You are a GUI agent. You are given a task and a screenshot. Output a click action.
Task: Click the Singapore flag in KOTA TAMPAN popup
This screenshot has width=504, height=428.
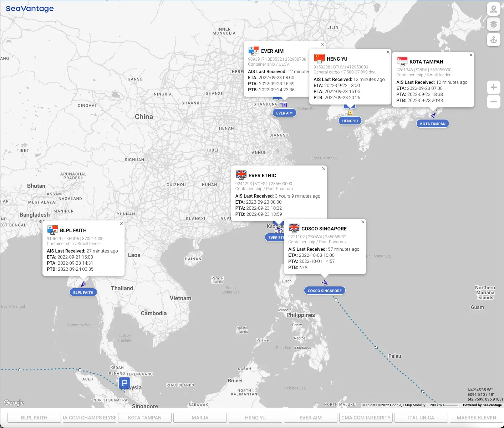(x=402, y=61)
